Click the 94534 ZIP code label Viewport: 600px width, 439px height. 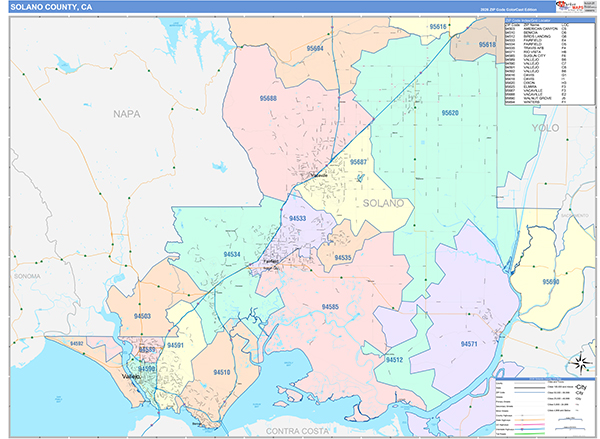pyautogui.click(x=233, y=255)
